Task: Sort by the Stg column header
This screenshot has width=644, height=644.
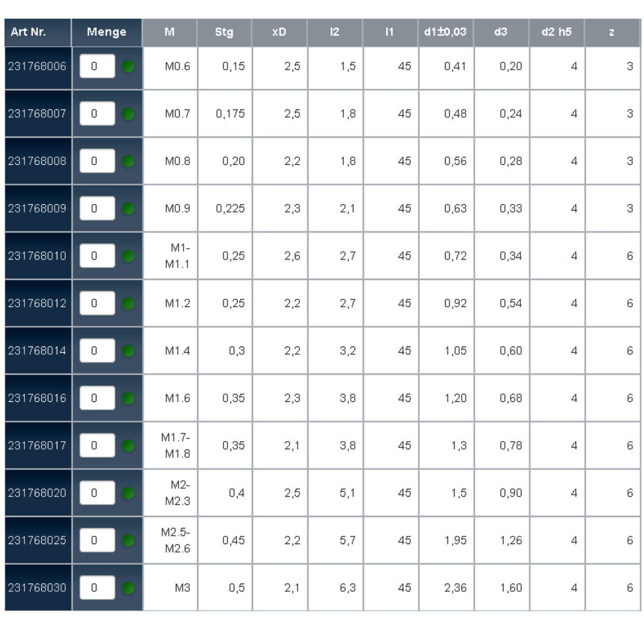Action: 225,32
